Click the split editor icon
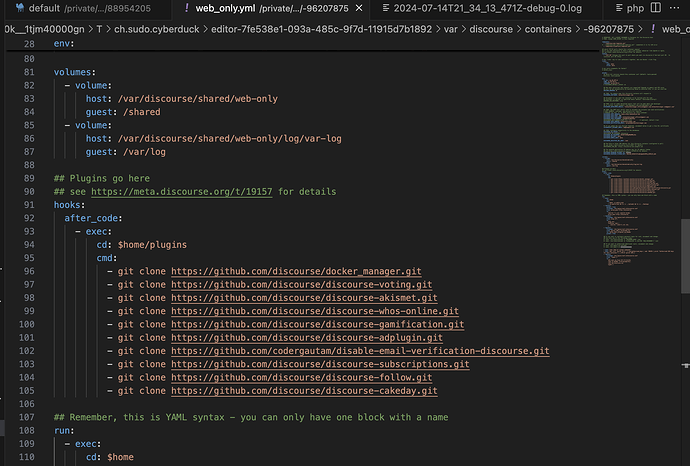 point(656,8)
